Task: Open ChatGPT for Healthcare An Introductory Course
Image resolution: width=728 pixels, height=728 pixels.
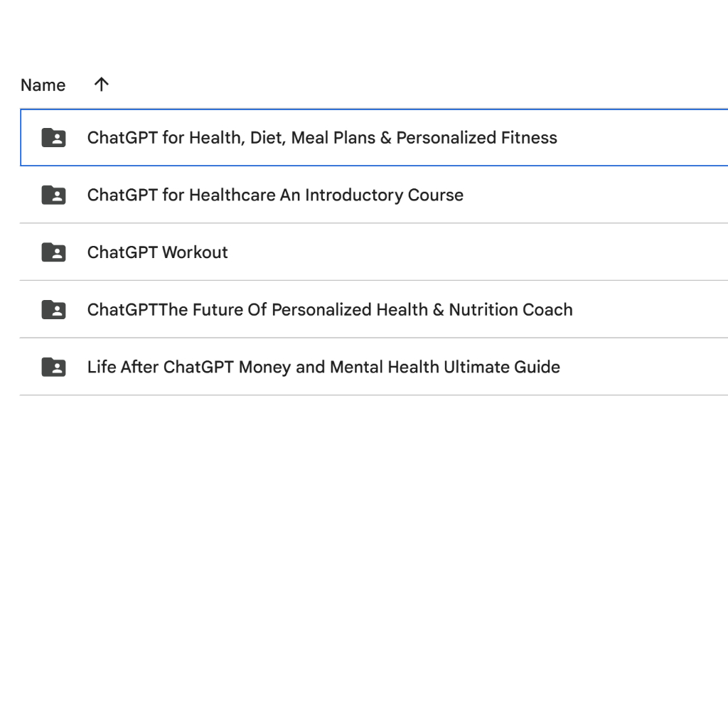Action: click(x=276, y=195)
